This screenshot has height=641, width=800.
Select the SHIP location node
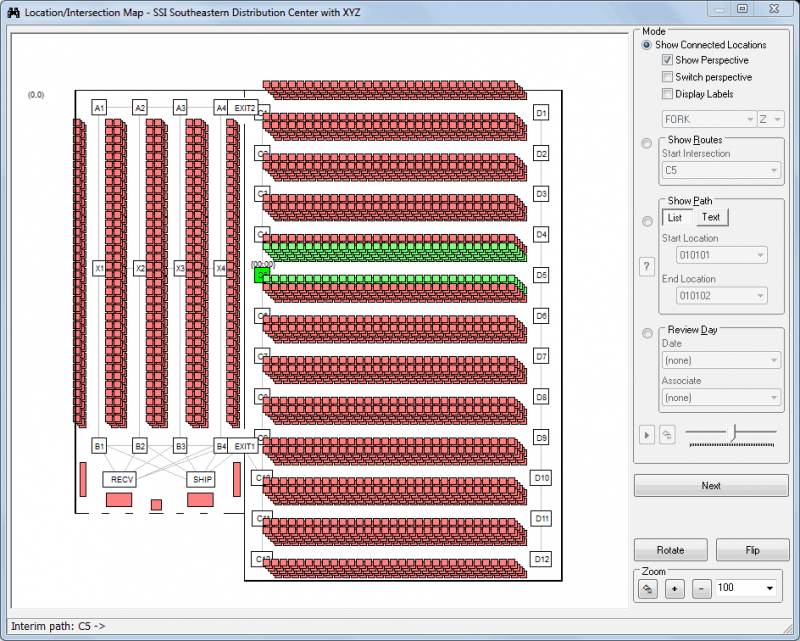coord(202,479)
